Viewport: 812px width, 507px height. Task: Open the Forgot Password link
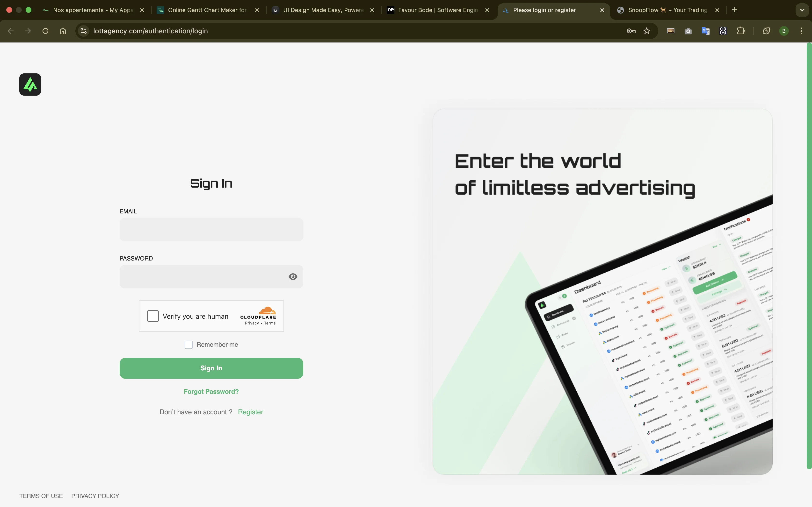click(211, 392)
